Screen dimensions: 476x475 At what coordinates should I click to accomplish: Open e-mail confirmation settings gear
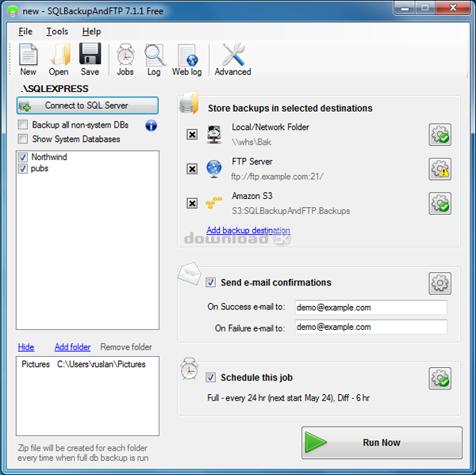440,283
